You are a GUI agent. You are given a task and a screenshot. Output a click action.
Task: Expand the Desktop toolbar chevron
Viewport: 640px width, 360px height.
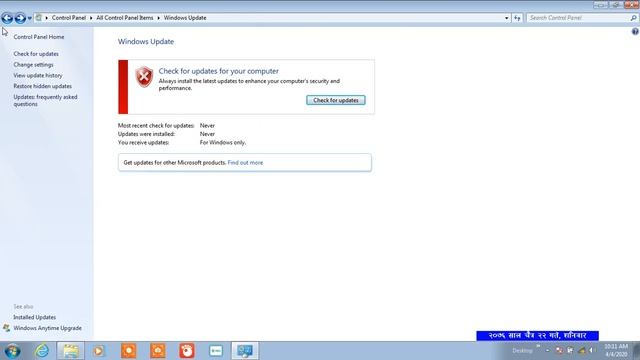point(538,347)
